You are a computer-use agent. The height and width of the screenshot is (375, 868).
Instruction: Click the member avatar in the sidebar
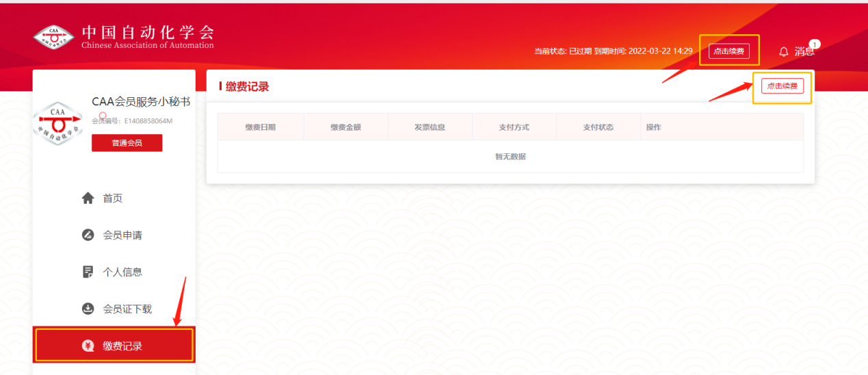57,124
